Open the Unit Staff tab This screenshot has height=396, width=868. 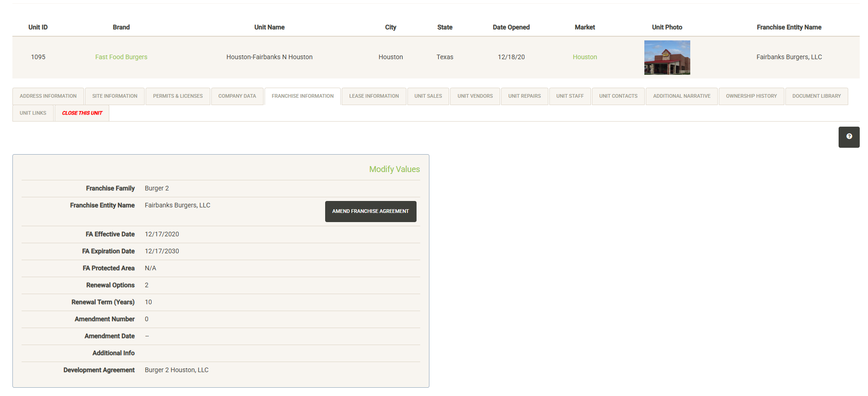[x=570, y=96]
